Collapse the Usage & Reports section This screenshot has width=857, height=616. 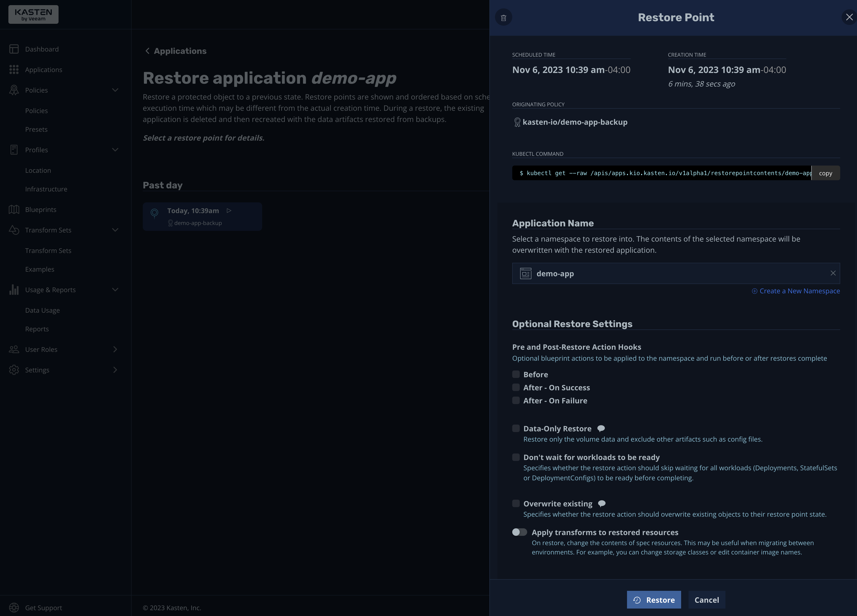point(115,290)
